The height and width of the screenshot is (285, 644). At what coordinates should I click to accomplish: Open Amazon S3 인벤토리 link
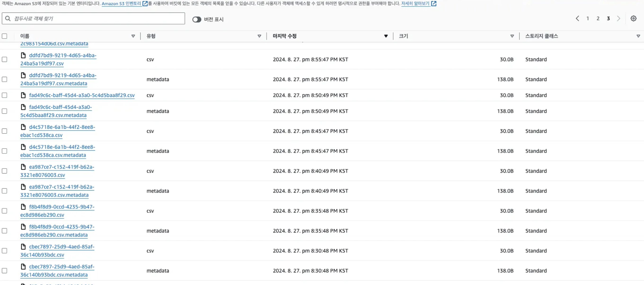tap(121, 4)
